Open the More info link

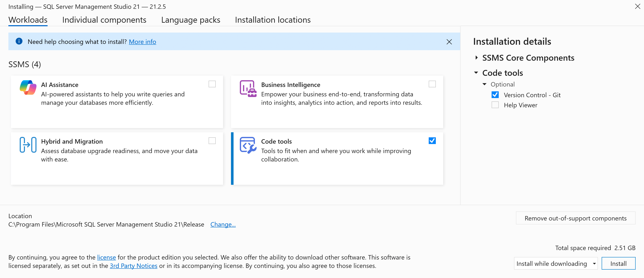[143, 42]
